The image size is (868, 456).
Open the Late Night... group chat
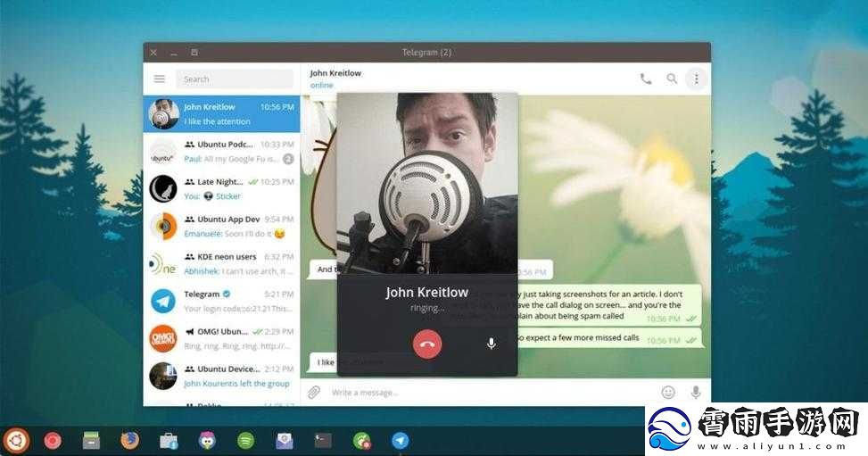pyautogui.click(x=221, y=188)
